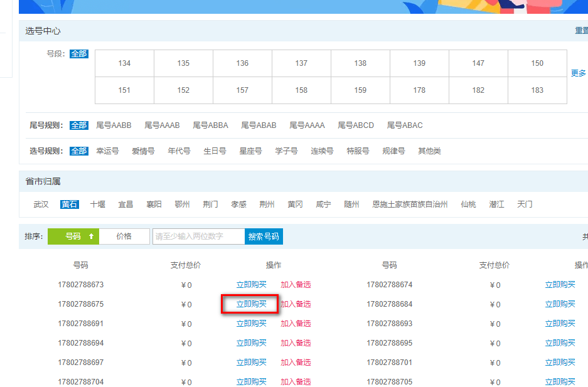This screenshot has width=588, height=387.
Task: Add 17802788704 to 加入备选
Action: point(296,382)
